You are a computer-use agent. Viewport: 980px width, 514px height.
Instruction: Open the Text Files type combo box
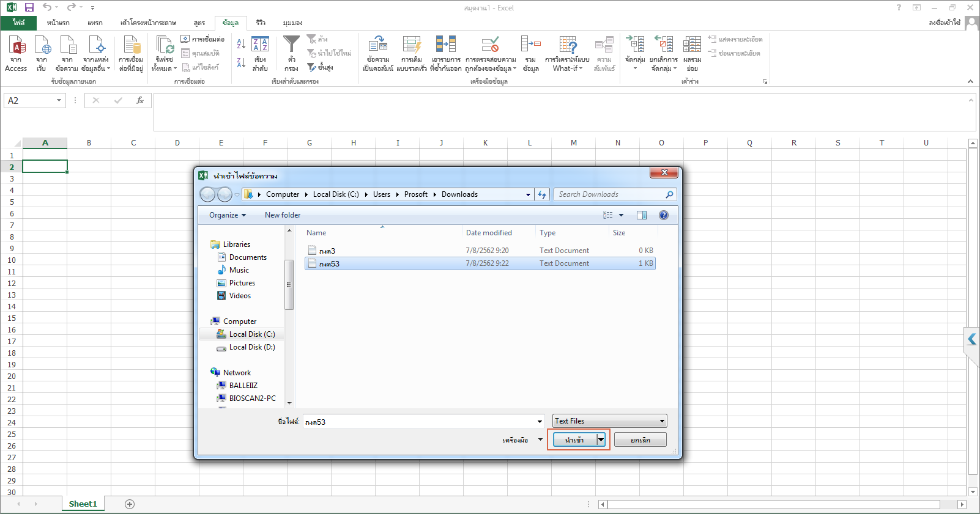coord(610,421)
